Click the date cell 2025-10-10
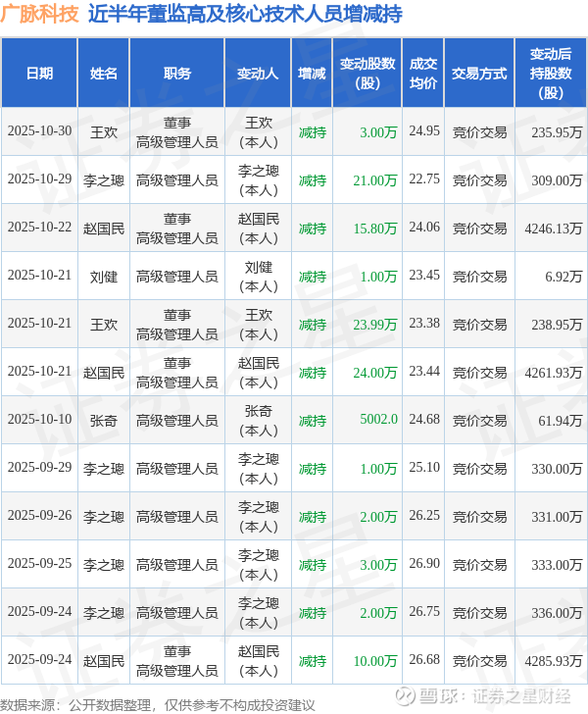Screen dimensions: 588x714 tap(39, 420)
